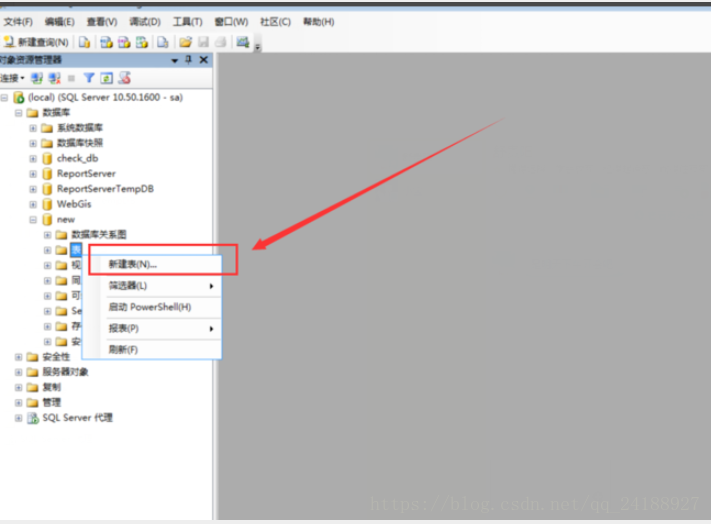Select the (local) SQL Server 10.50.1600 node
Screen dimensions: 711x524
105,97
